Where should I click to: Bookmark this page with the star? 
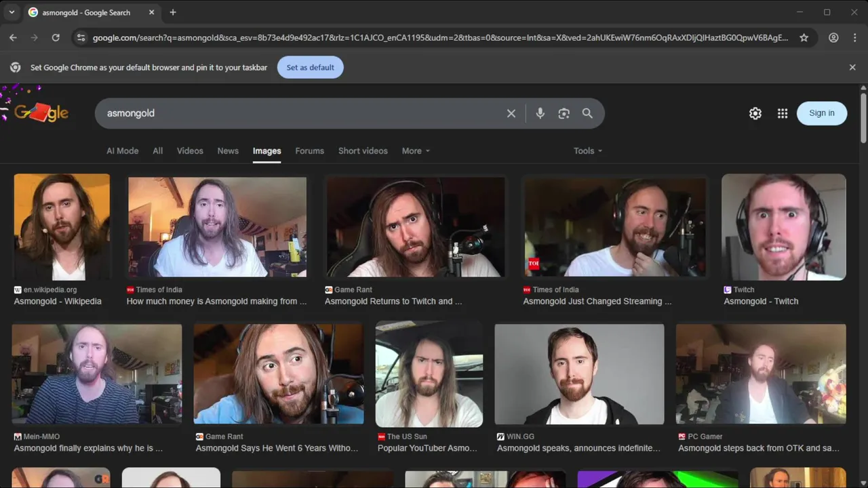(804, 38)
